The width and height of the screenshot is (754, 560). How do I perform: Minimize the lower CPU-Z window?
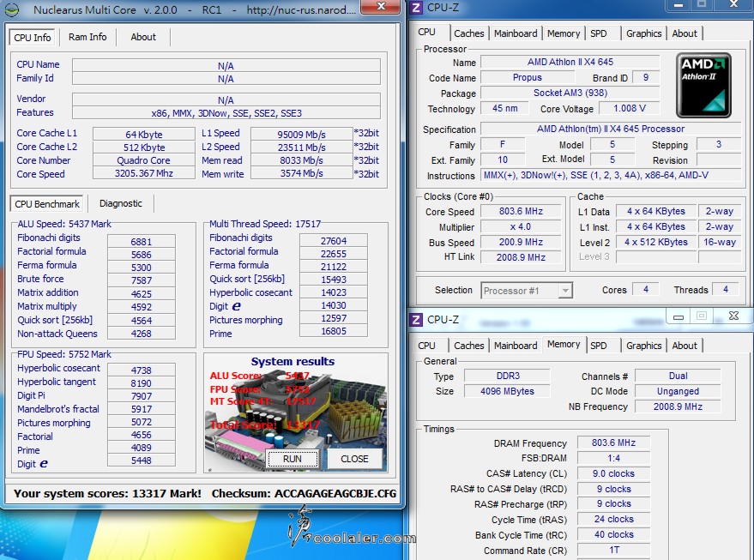[x=678, y=316]
